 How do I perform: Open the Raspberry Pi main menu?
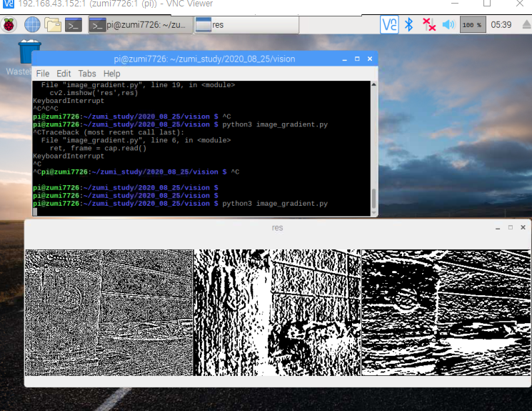click(9, 25)
